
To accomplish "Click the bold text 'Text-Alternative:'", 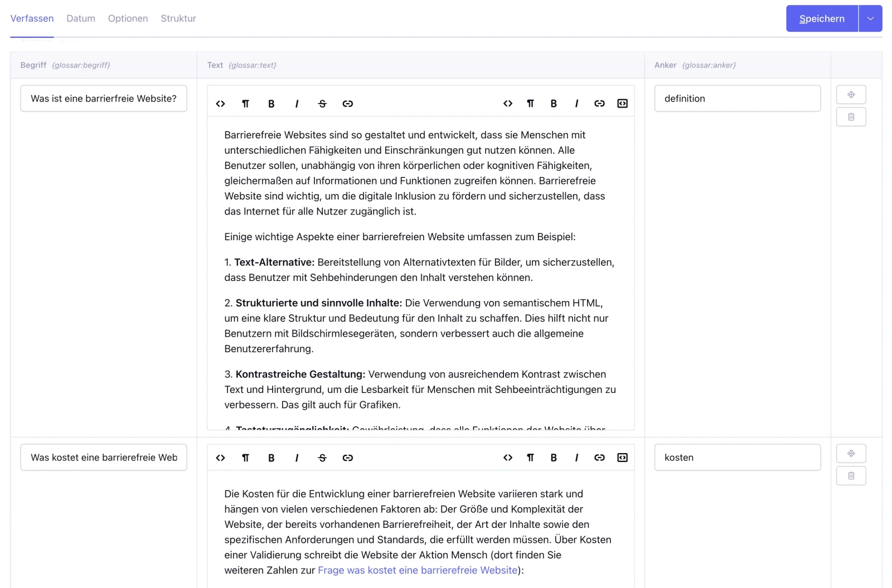I will 274,262.
